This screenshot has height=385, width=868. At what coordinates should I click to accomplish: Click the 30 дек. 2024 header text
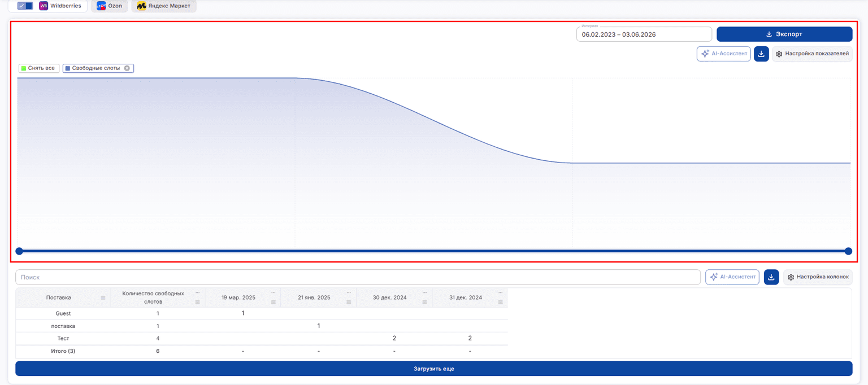point(389,297)
